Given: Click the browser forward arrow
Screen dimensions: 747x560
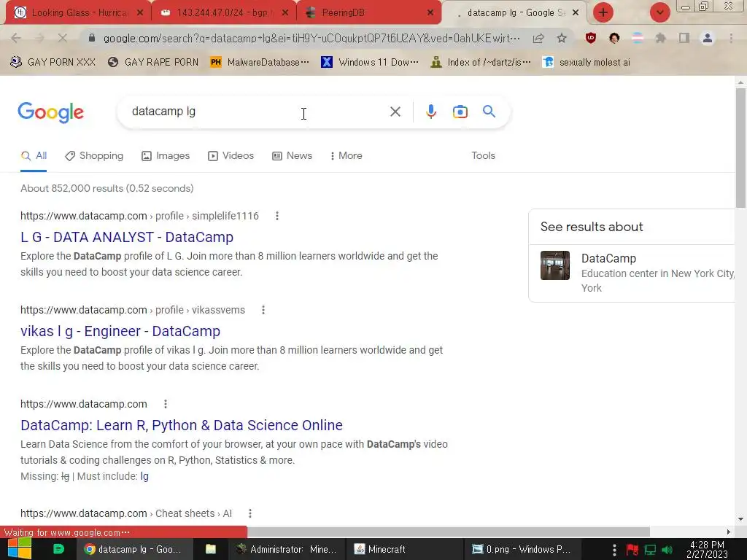Looking at the screenshot, I should pyautogui.click(x=39, y=38).
